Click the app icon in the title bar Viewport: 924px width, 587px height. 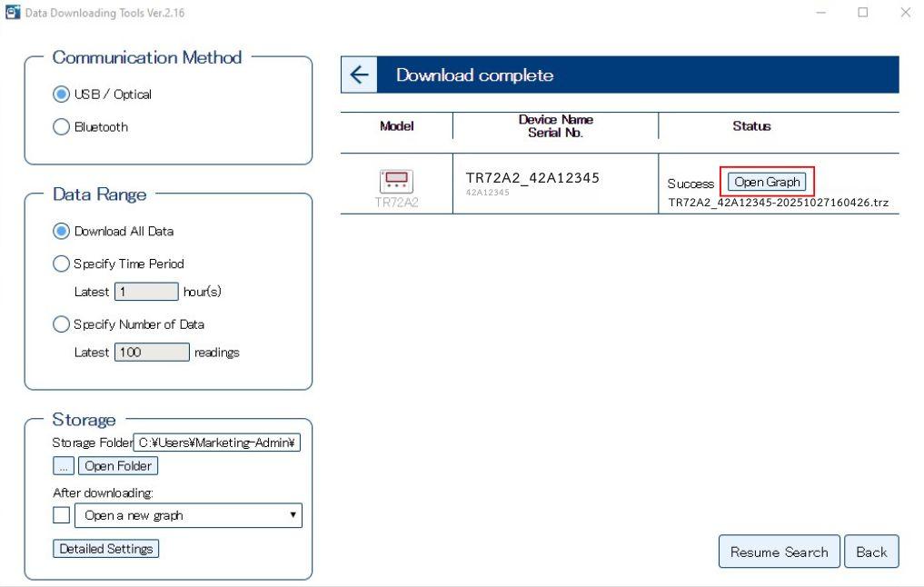pos(11,13)
